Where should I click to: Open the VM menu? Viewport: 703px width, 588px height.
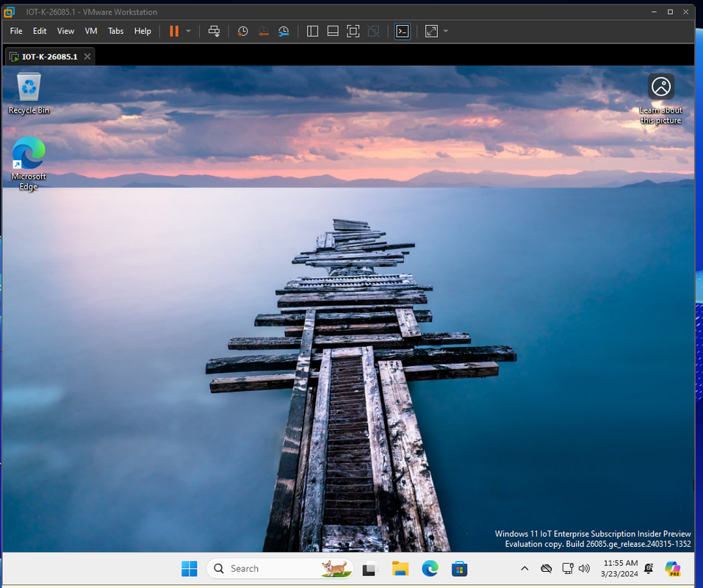(91, 31)
